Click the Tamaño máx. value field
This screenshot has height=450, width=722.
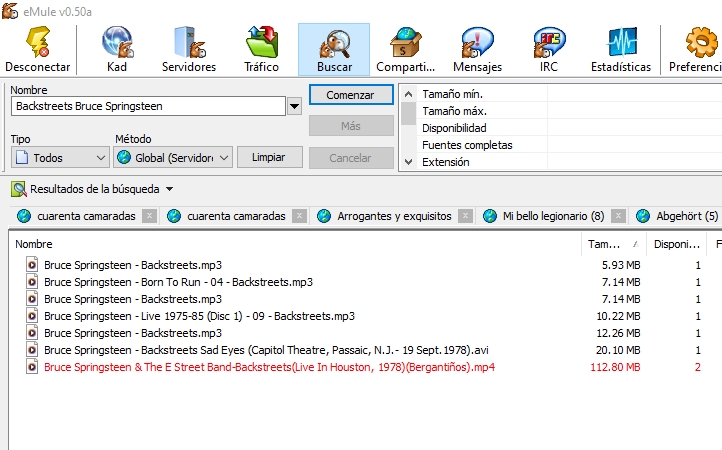[635, 111]
